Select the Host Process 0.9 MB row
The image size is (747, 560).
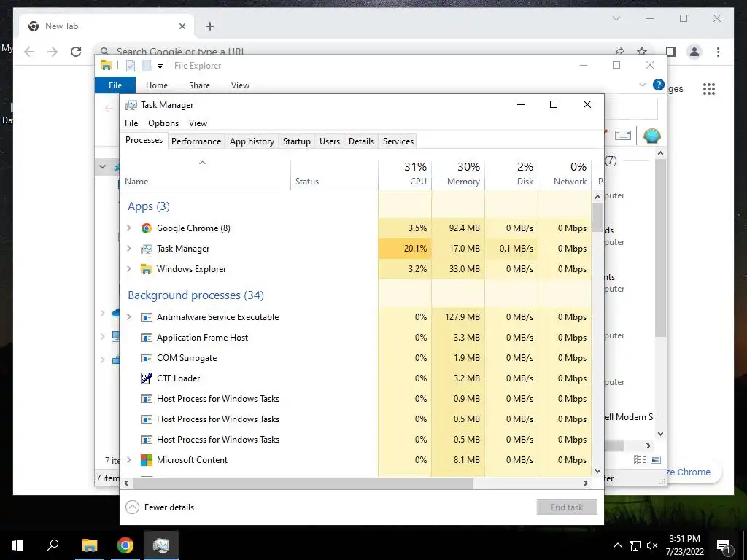(x=356, y=399)
